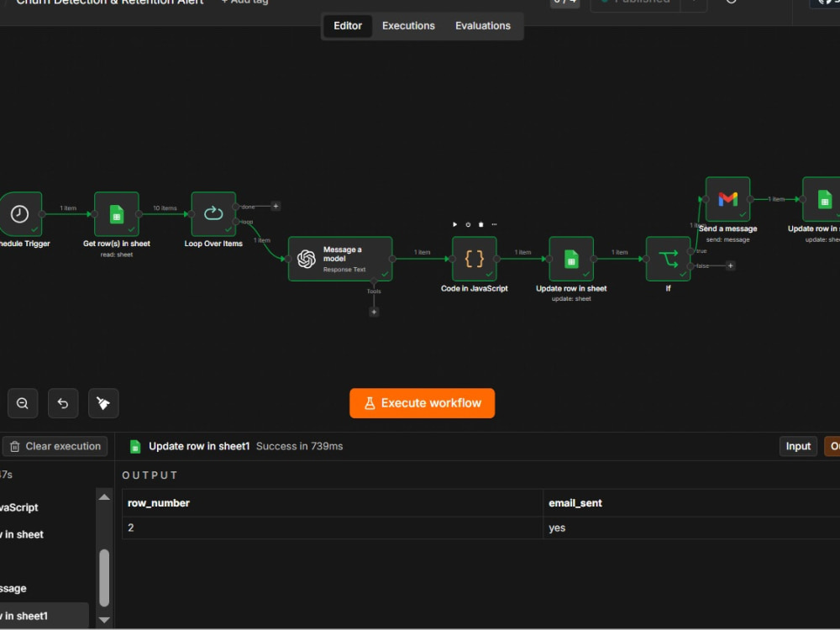
Task: Click the log list scrollbar thumb
Action: pos(104,578)
